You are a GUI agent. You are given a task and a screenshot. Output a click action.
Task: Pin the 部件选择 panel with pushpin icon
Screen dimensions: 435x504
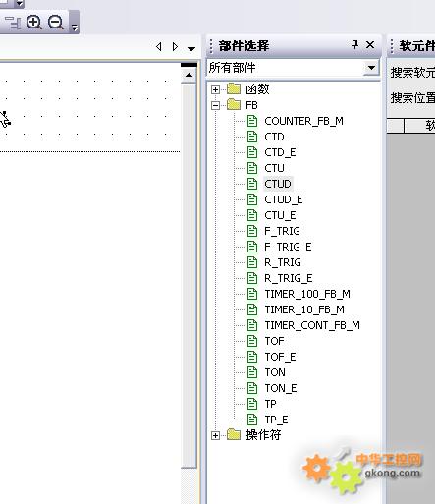click(354, 44)
